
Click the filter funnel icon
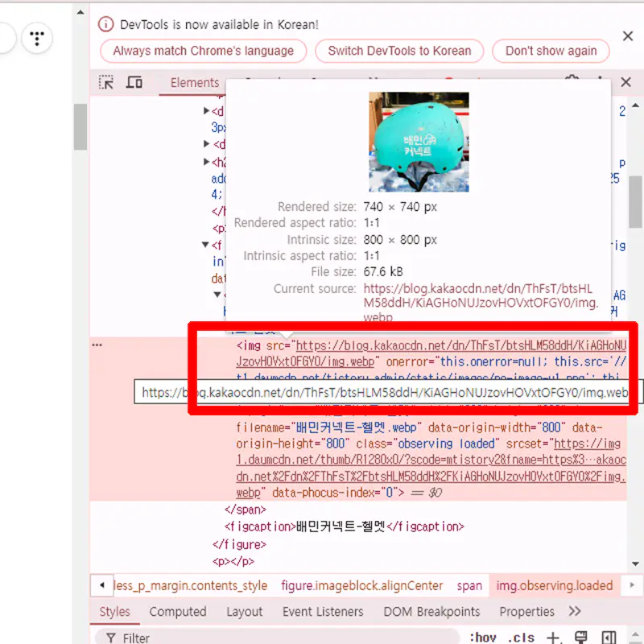pos(110,638)
